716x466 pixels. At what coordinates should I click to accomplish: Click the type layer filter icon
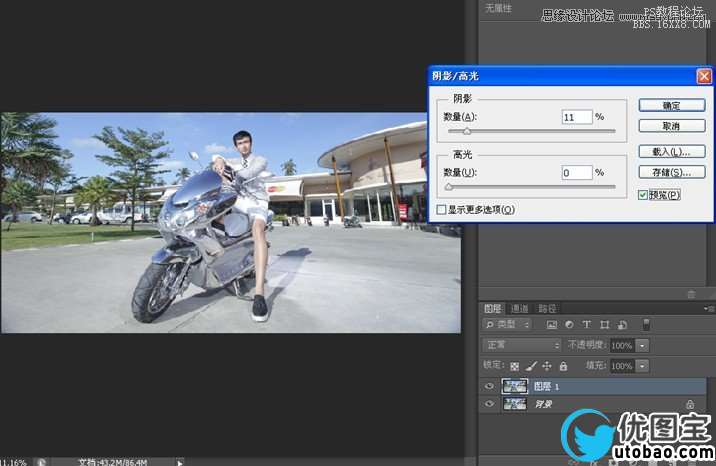tap(587, 325)
